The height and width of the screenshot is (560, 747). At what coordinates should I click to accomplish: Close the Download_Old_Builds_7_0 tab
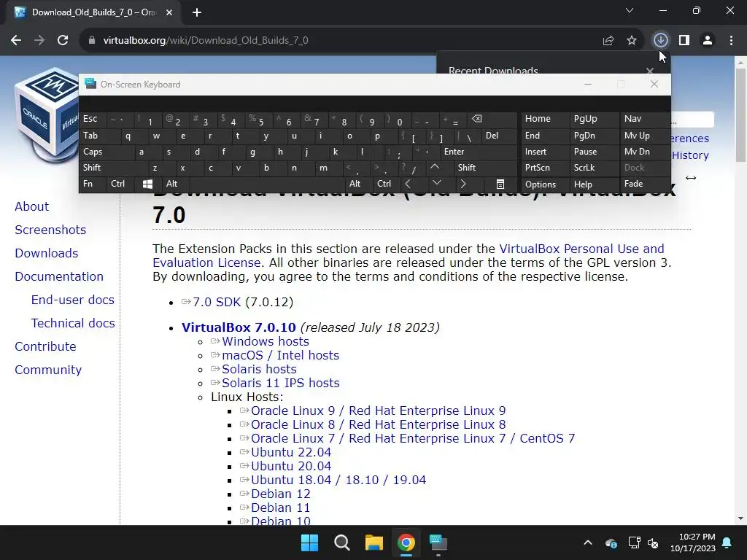coord(169,12)
